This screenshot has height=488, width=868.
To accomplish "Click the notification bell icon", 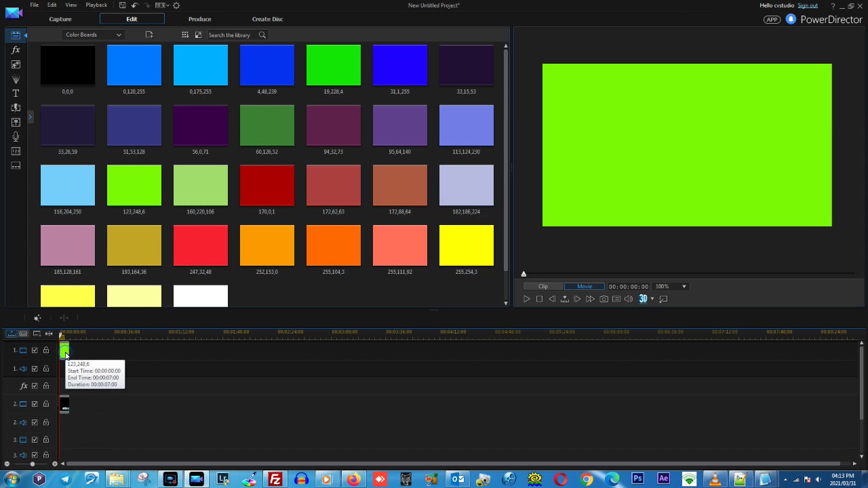I will [x=791, y=19].
